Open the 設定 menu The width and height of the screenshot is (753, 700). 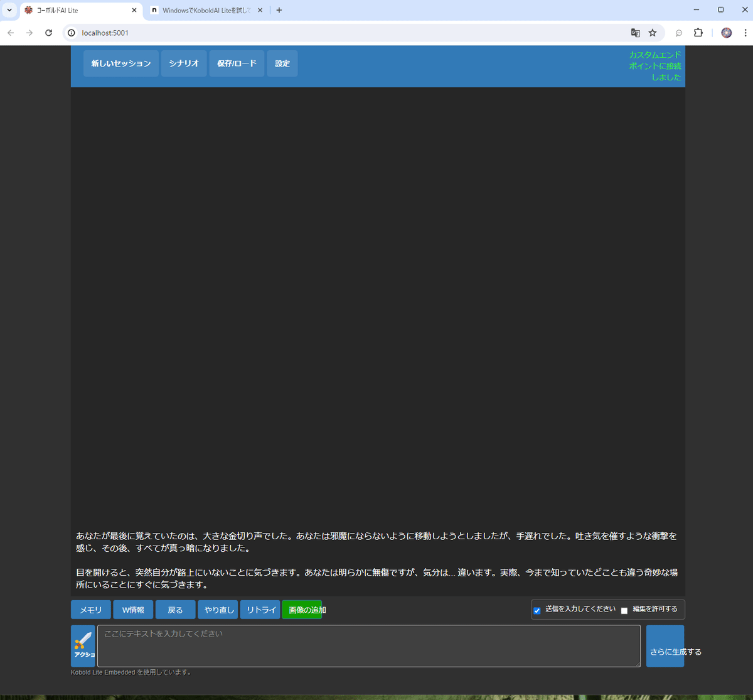point(282,63)
